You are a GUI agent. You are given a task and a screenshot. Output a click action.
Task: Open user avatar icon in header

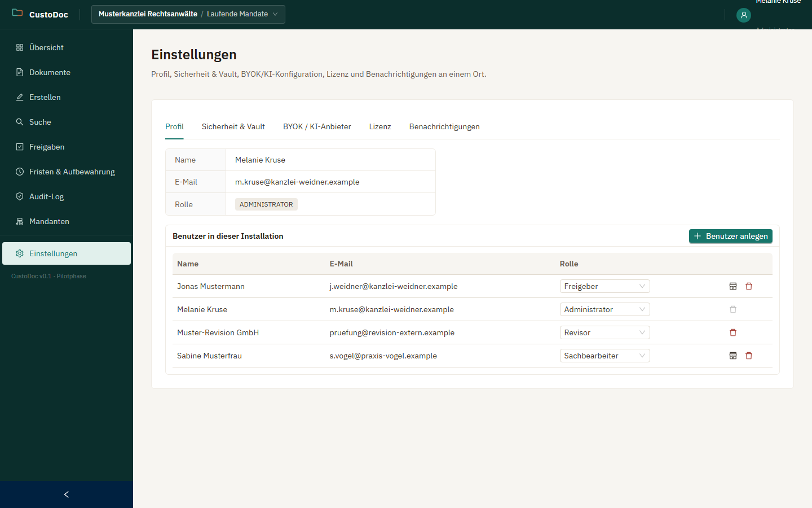click(744, 15)
